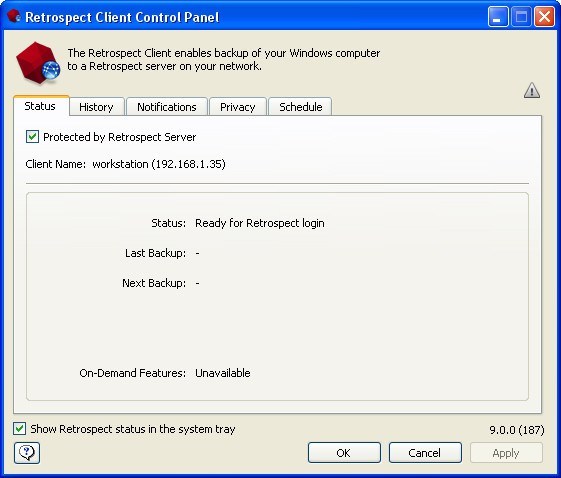Click the Retrospect red cube logo

point(38,63)
